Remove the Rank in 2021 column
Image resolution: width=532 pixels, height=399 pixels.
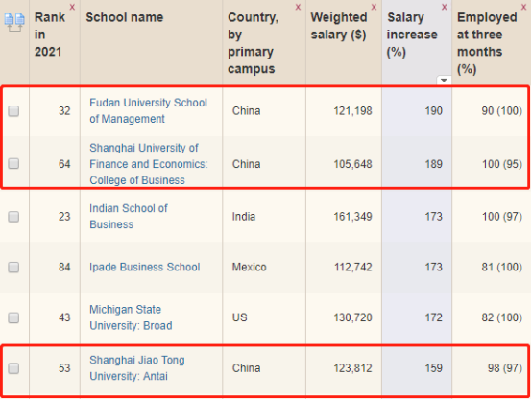click(72, 7)
